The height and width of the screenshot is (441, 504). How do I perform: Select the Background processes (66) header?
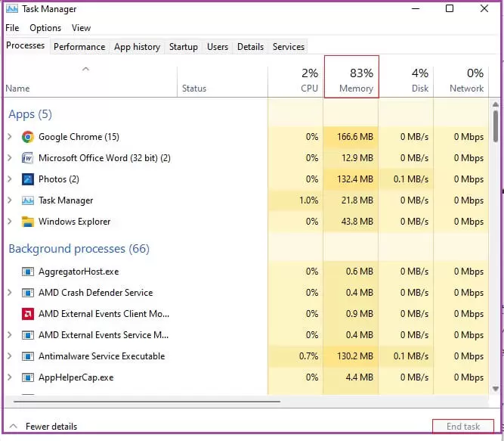pos(79,249)
